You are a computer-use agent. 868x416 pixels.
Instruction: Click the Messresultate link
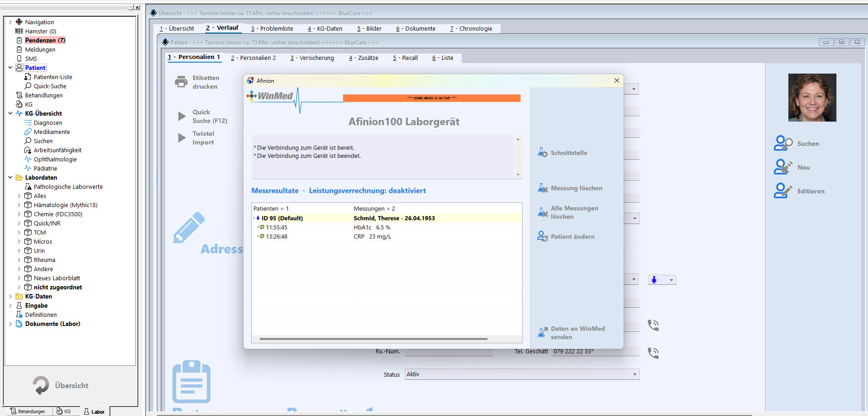point(275,191)
